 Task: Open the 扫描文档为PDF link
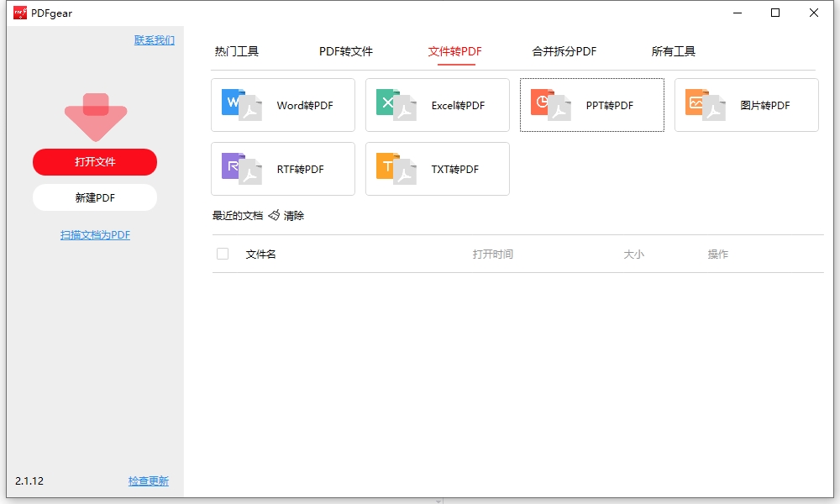96,235
